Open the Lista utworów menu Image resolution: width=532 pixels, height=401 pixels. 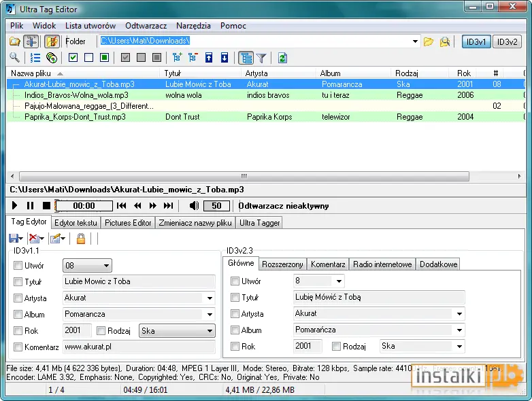tap(90, 26)
